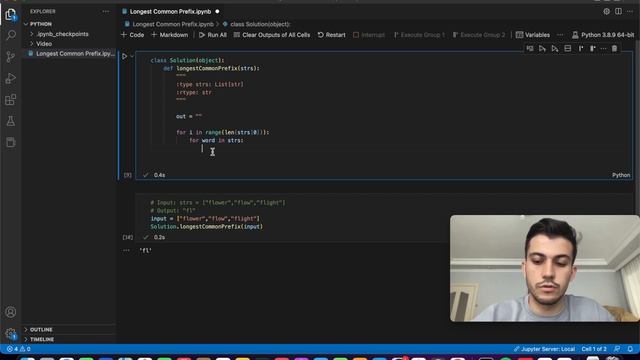Select kernel Python 3.8.9 64-bit
This screenshot has width=640, height=360.
pos(603,35)
